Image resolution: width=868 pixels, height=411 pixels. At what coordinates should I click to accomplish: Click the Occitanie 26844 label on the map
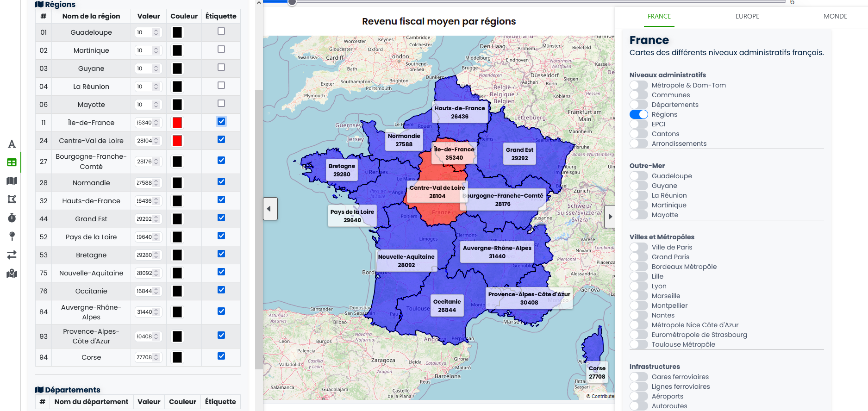coord(447,306)
